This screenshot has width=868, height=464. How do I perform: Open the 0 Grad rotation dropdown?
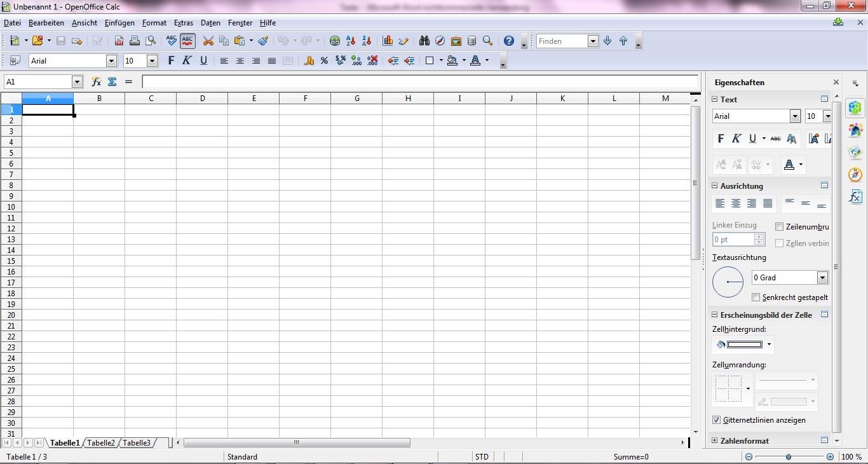click(x=822, y=278)
